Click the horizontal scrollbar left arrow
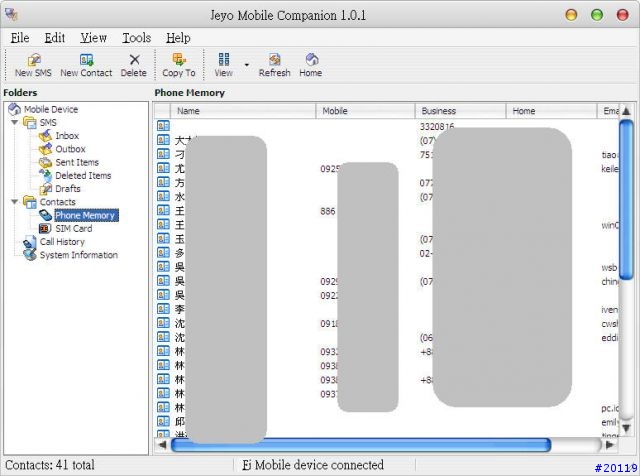Screen dimensions: 640x476 pos(162,445)
